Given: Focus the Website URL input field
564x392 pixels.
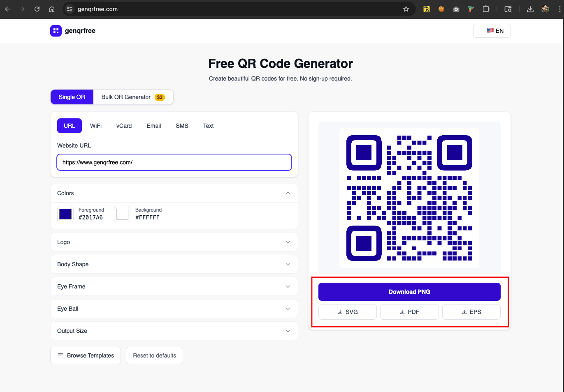Looking at the screenshot, I should 174,162.
